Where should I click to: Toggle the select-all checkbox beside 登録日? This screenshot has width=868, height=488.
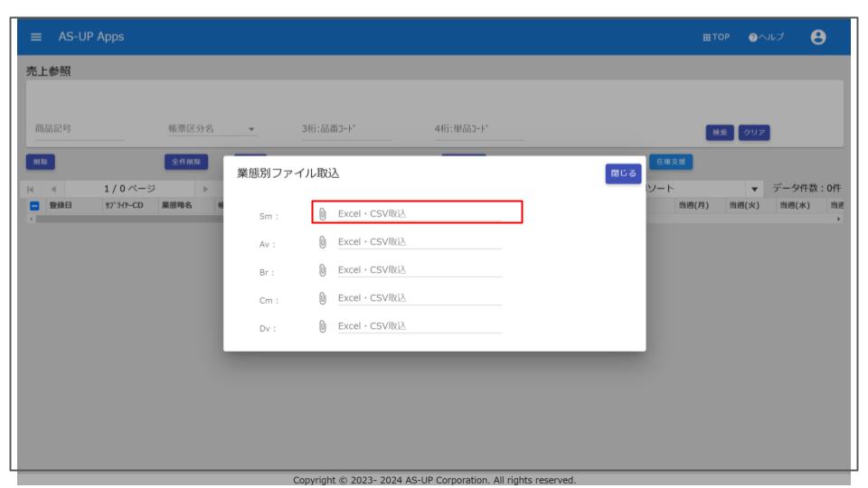(x=33, y=205)
